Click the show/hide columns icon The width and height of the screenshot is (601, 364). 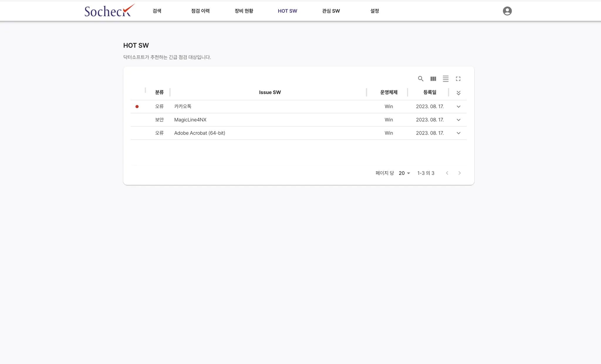tap(433, 79)
